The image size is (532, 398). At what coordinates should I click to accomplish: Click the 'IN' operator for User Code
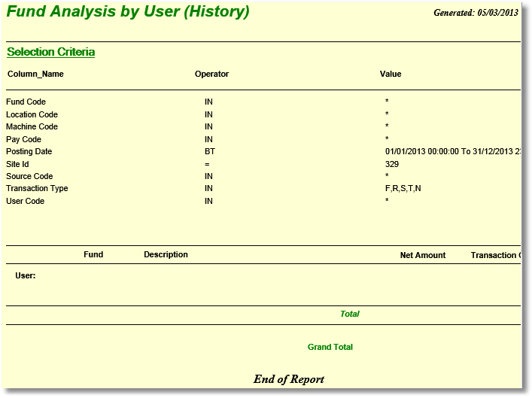pos(208,201)
